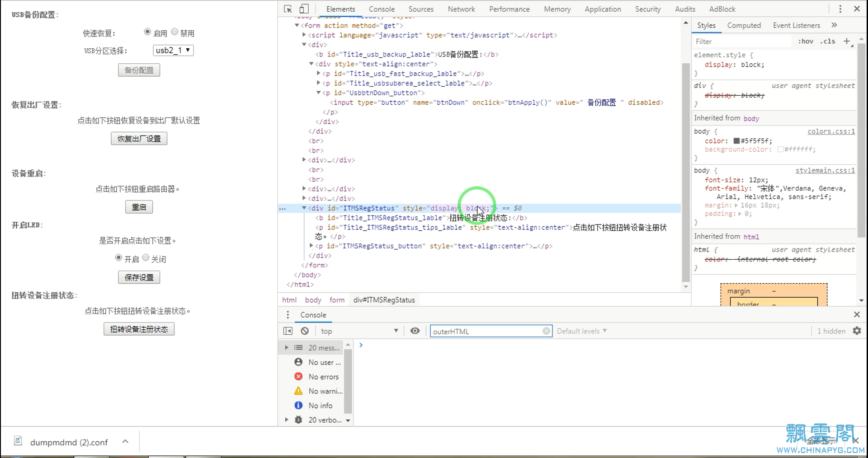868x458 pixels.
Task: Select the 开启 LED radio
Action: click(118, 257)
